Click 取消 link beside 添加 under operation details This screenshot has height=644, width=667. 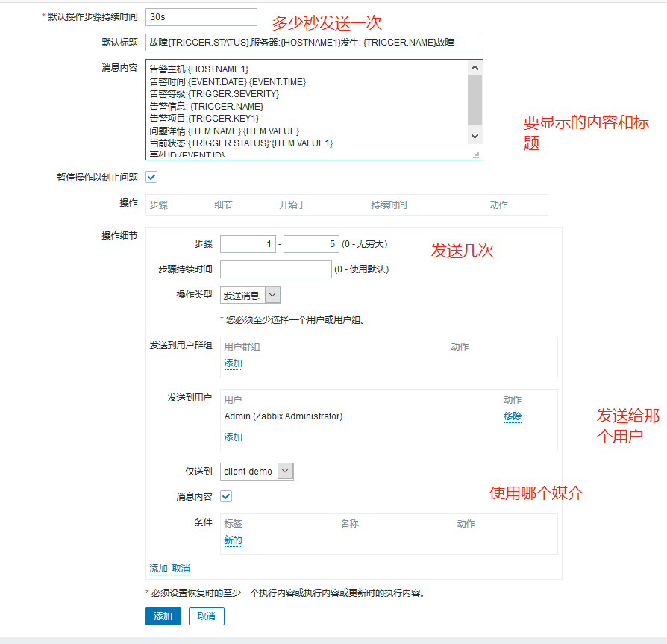point(181,568)
